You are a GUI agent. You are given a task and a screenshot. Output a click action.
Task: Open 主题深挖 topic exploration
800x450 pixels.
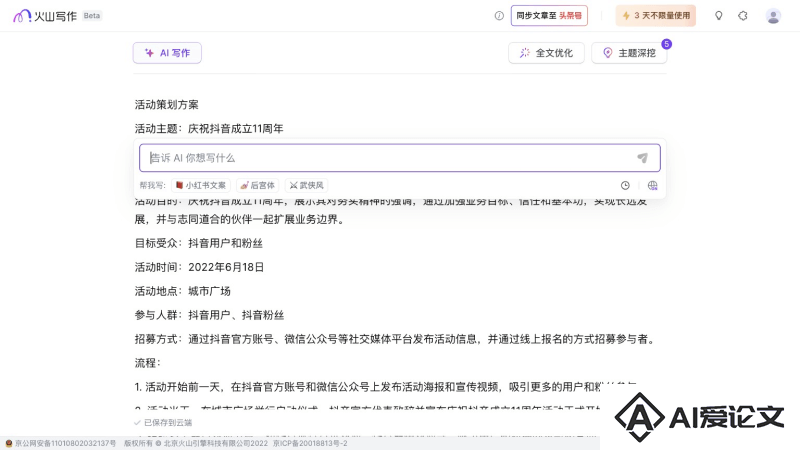tap(629, 53)
